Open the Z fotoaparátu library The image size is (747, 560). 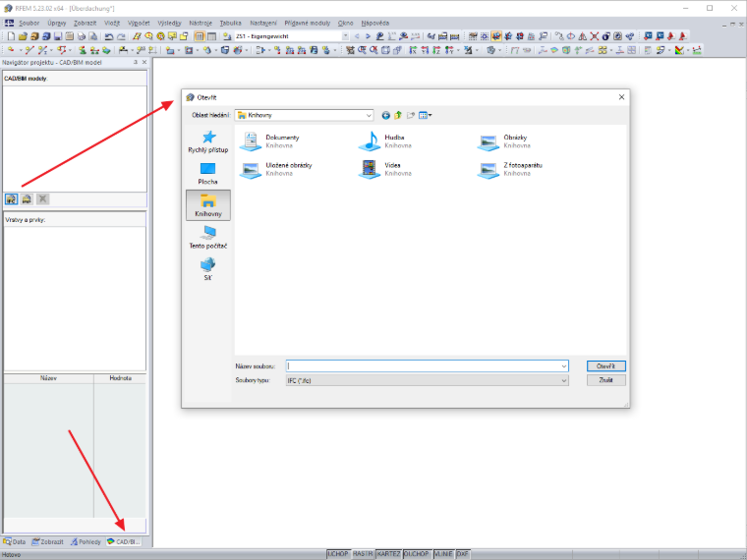pos(510,169)
